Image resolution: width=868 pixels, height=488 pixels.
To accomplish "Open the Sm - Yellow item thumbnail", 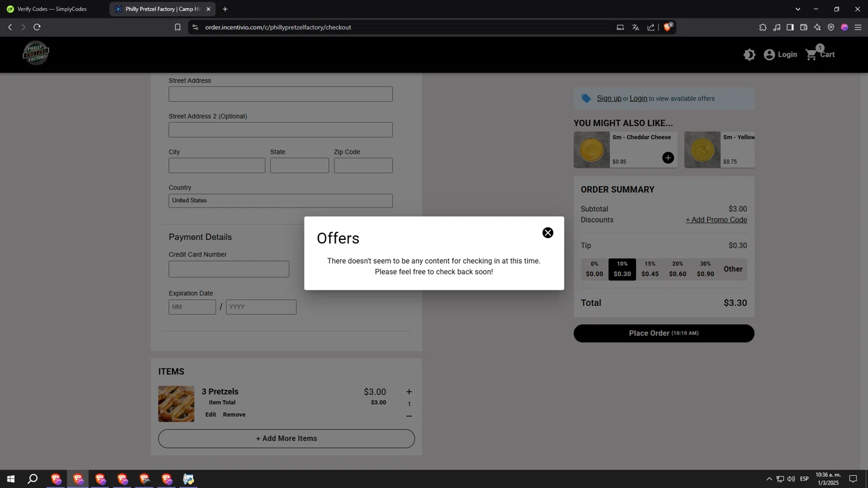I will point(703,150).
